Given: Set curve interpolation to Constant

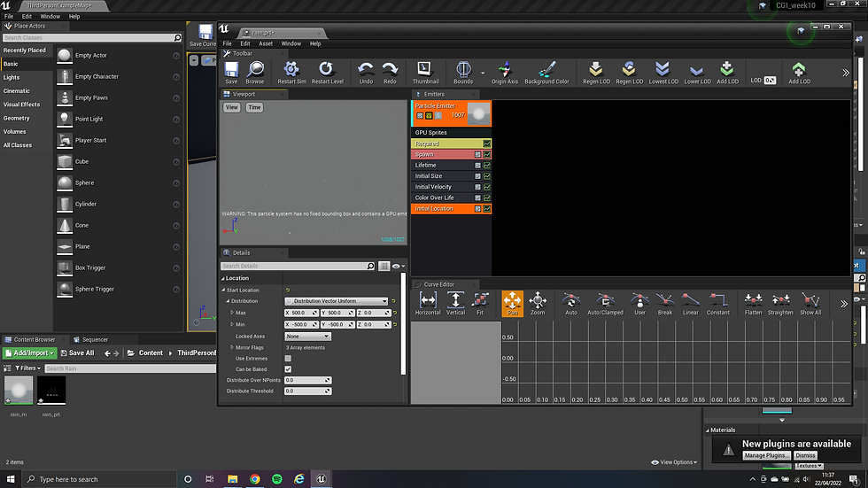Looking at the screenshot, I should [718, 304].
